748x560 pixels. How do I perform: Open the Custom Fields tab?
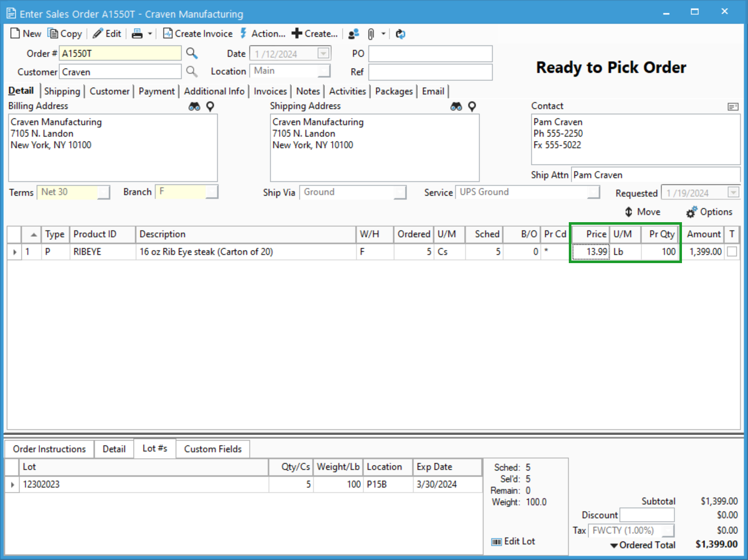click(x=212, y=449)
